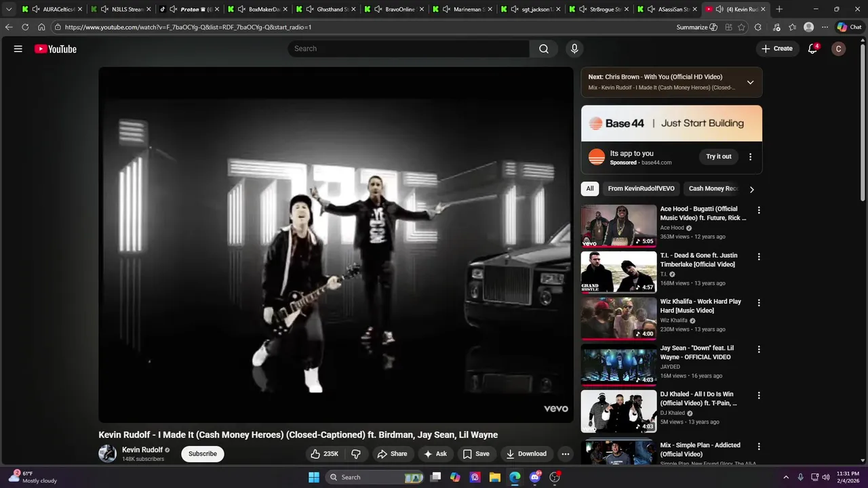Open File Explorer from taskbar
Image resolution: width=868 pixels, height=488 pixels.
point(495,477)
